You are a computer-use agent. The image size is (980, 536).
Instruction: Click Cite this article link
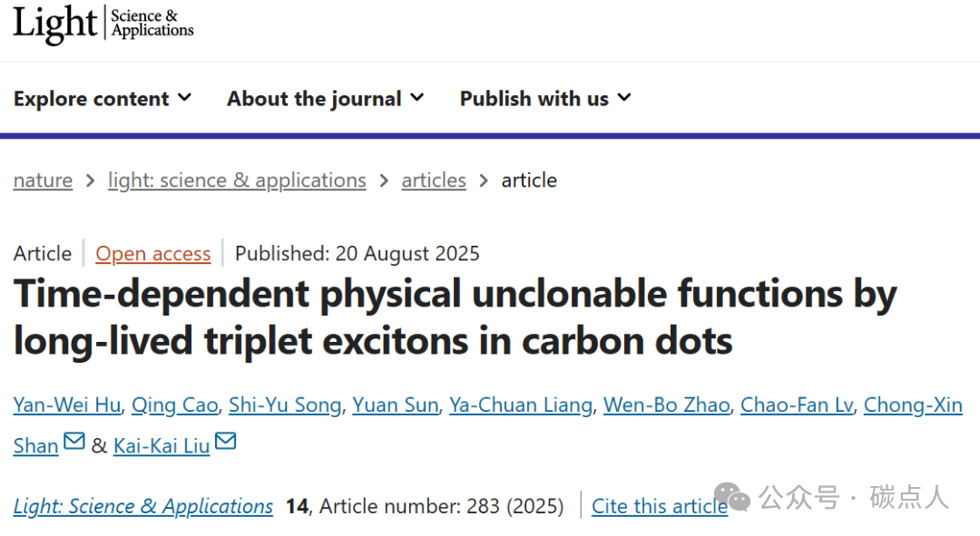click(x=660, y=506)
